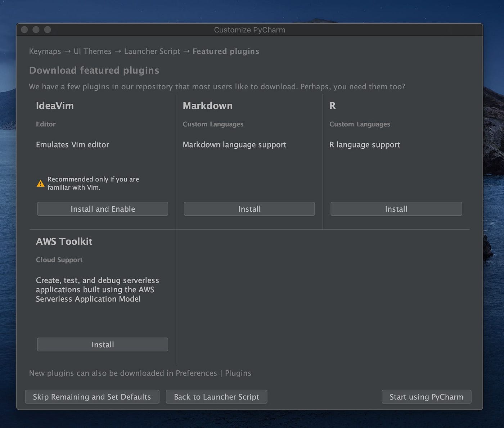Click the IdeaVim plugin title
The width and height of the screenshot is (504, 428).
point(55,106)
